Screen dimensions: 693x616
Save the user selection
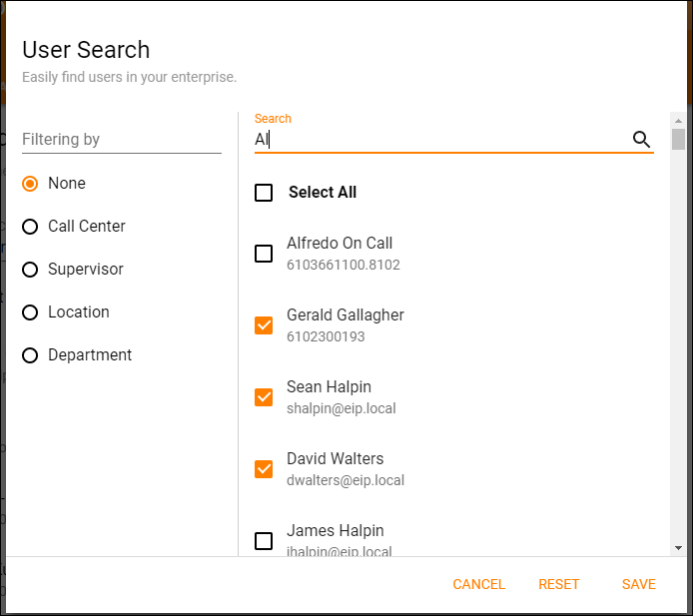[x=638, y=584]
